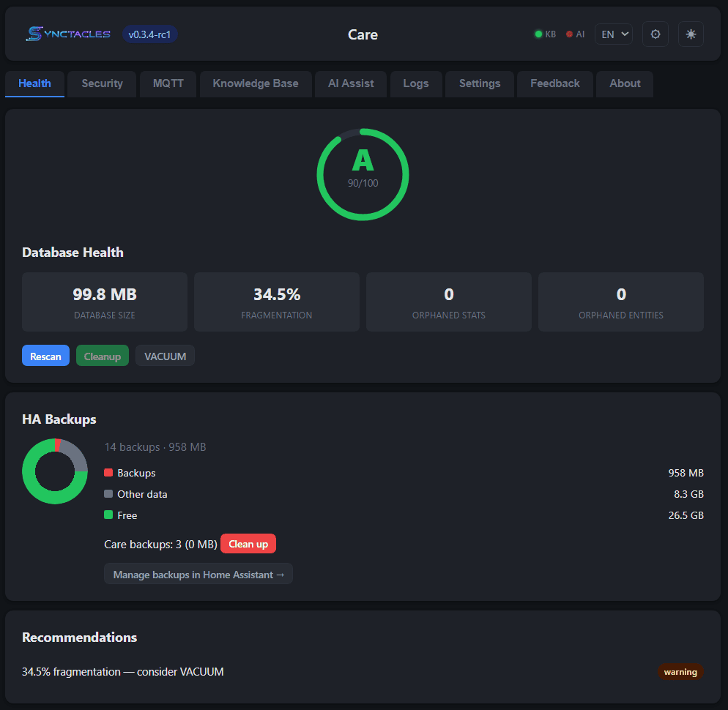Trigger the VACUUM operation
728x710 pixels.
tap(164, 356)
